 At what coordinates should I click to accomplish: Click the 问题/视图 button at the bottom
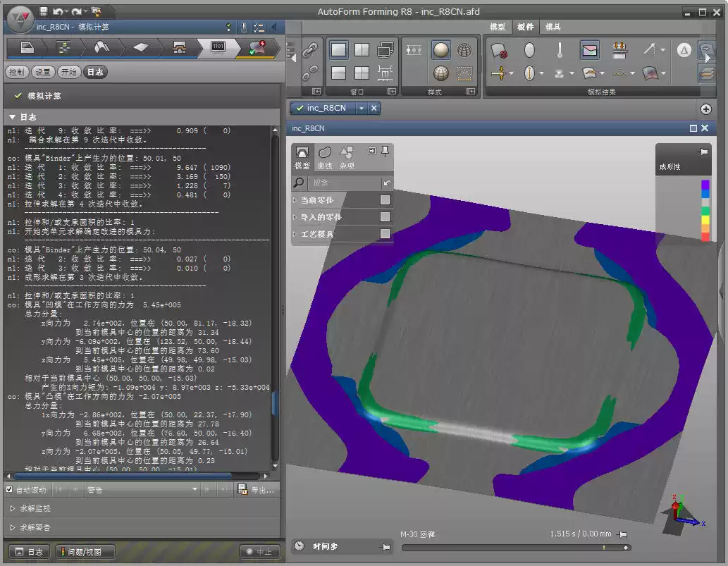tap(85, 552)
